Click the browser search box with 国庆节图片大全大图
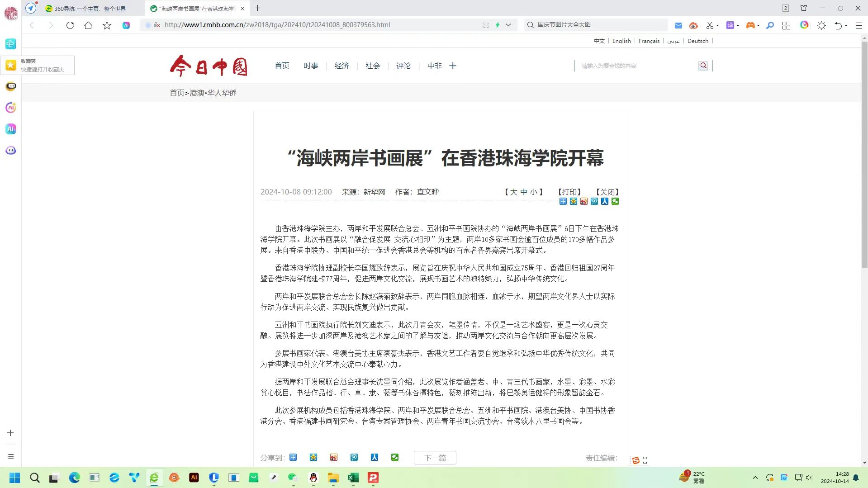 pyautogui.click(x=596, y=25)
